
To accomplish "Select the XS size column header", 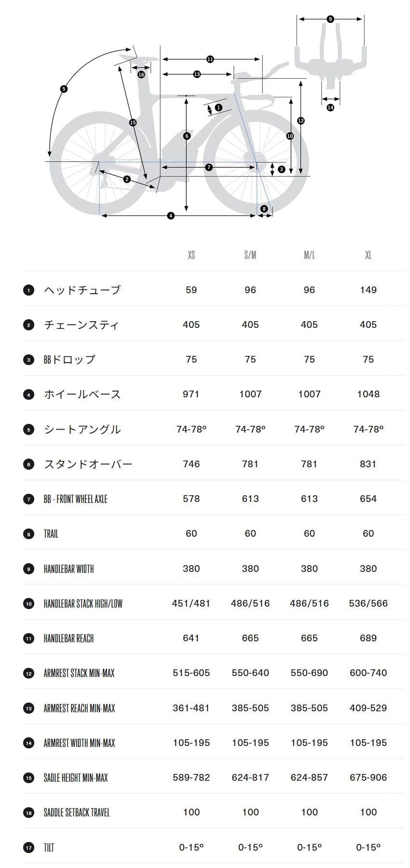I will tap(191, 255).
